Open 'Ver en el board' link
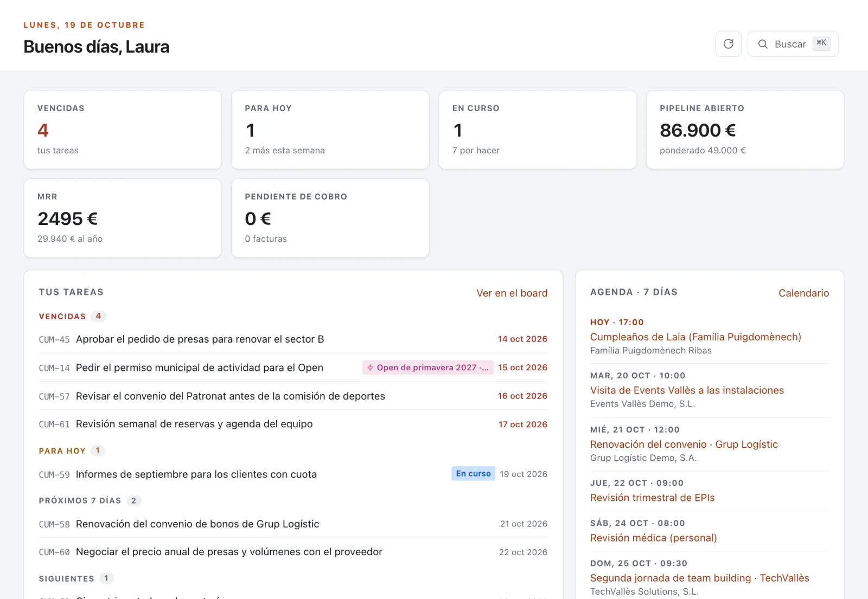 coord(512,293)
